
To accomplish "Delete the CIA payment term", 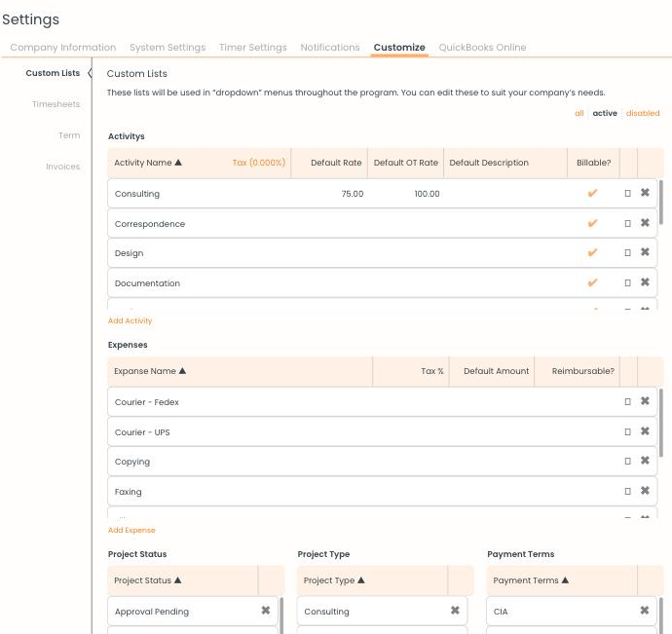I will [x=644, y=610].
